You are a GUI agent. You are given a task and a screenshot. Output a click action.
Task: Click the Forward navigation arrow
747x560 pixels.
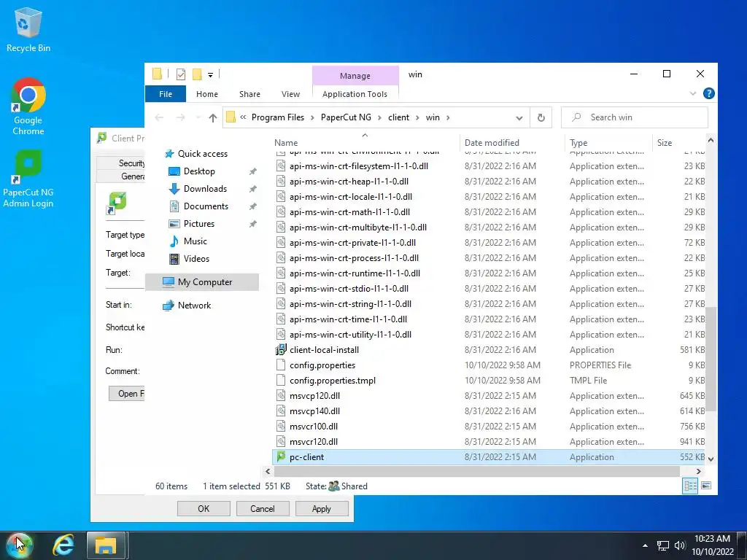tap(180, 117)
